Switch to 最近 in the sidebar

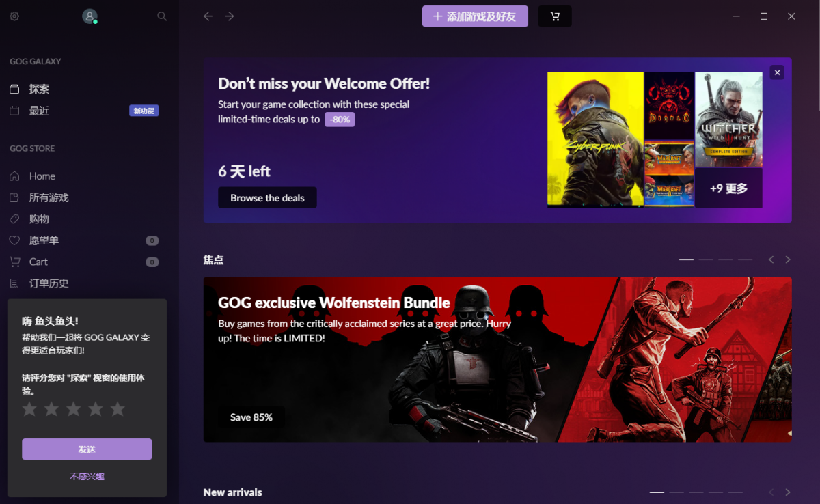(39, 110)
